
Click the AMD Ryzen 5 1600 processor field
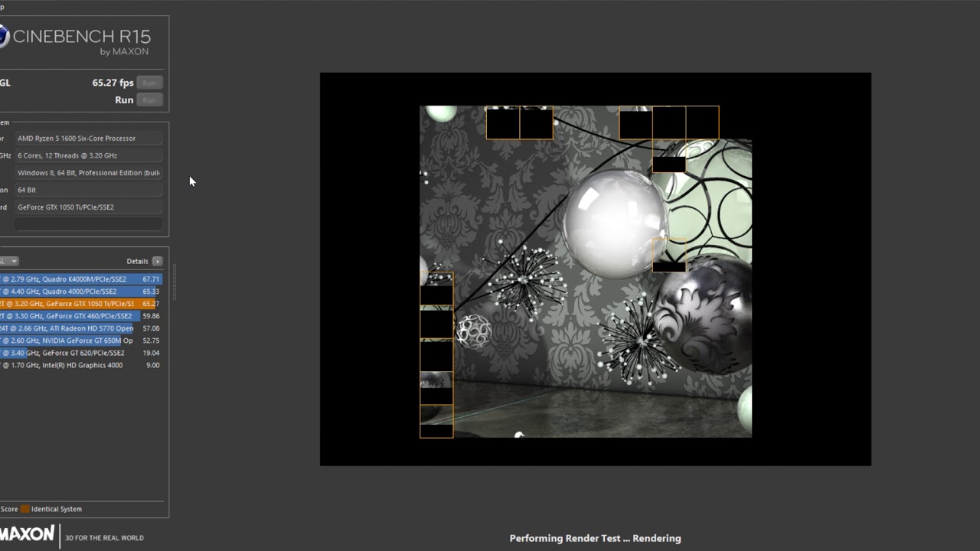(x=88, y=139)
